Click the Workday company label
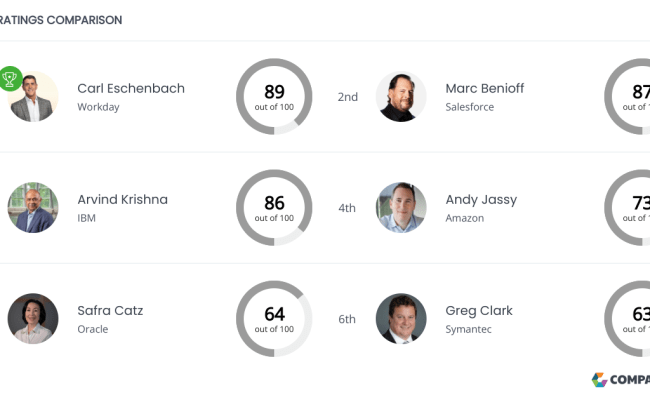This screenshot has height=400, width=650. [x=98, y=107]
